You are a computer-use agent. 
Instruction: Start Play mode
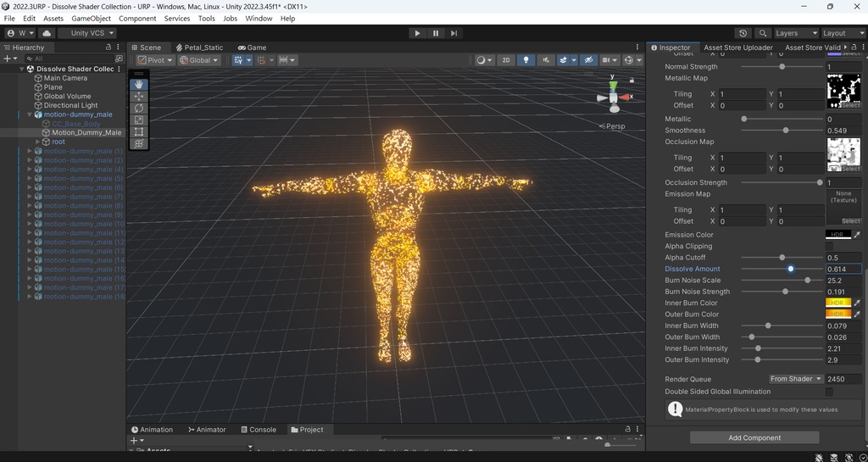pyautogui.click(x=417, y=33)
